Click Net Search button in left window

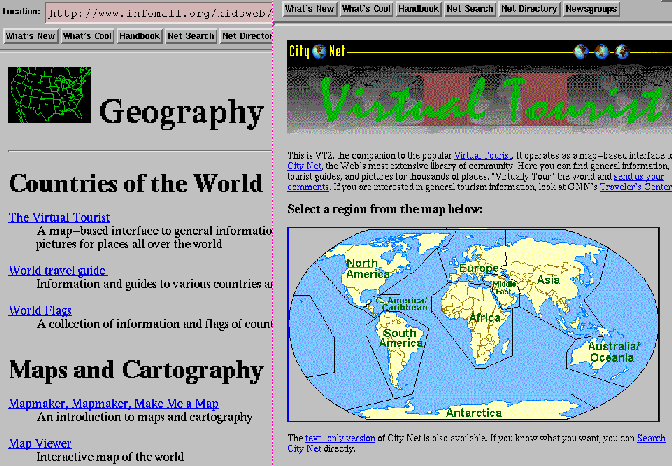(191, 36)
